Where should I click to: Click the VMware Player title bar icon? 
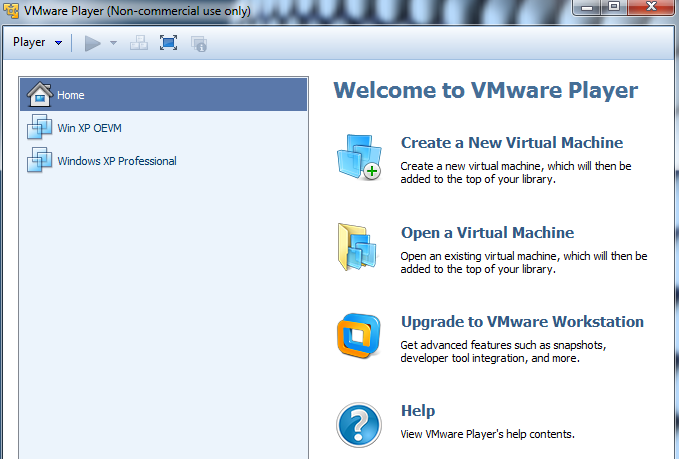[11, 10]
